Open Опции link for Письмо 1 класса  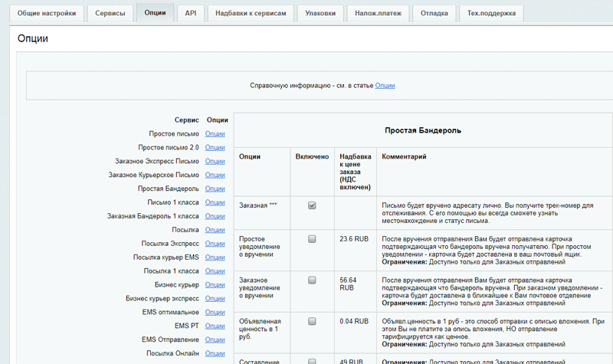pyautogui.click(x=215, y=202)
